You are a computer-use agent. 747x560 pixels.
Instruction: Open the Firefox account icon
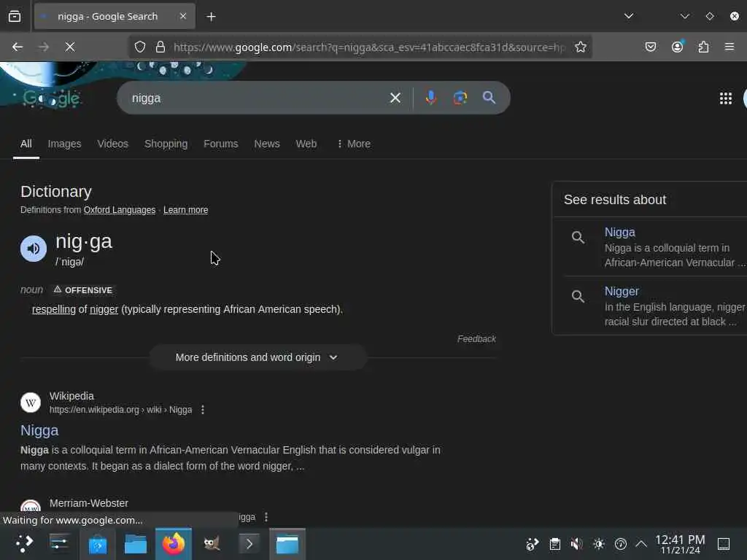coord(677,47)
